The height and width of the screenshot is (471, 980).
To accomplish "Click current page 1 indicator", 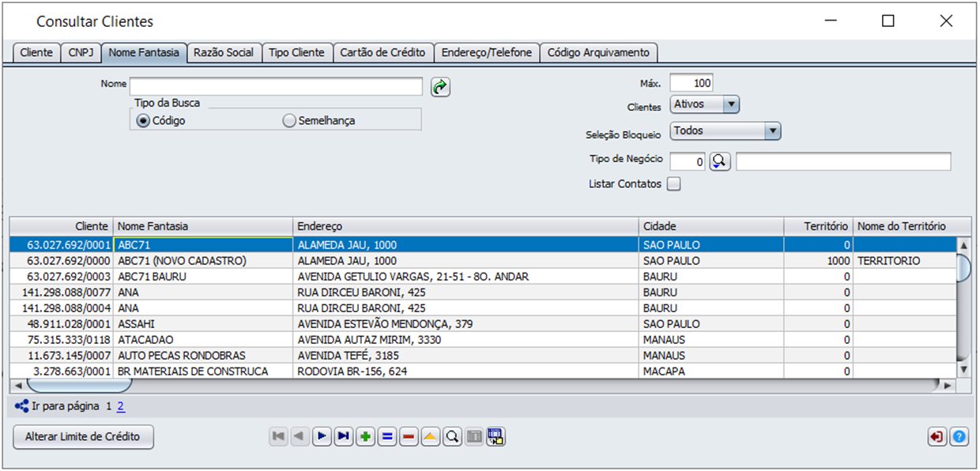I will point(109,407).
